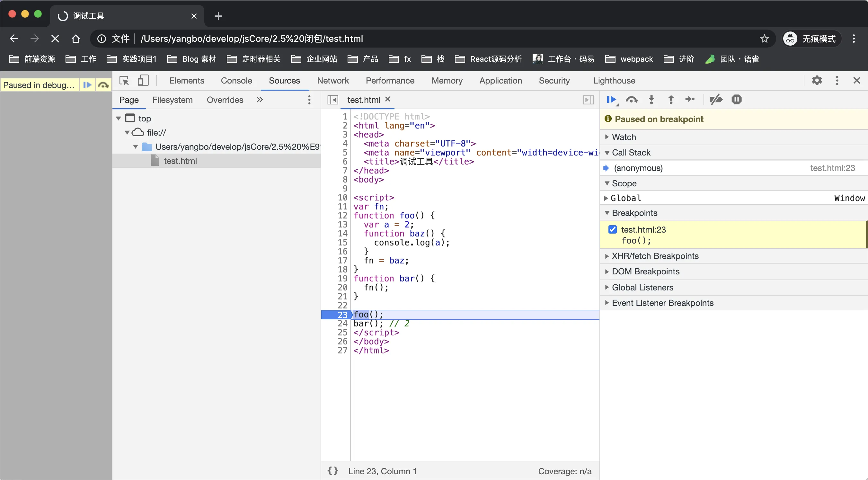Step out of current function
868x480 pixels.
pos(671,100)
